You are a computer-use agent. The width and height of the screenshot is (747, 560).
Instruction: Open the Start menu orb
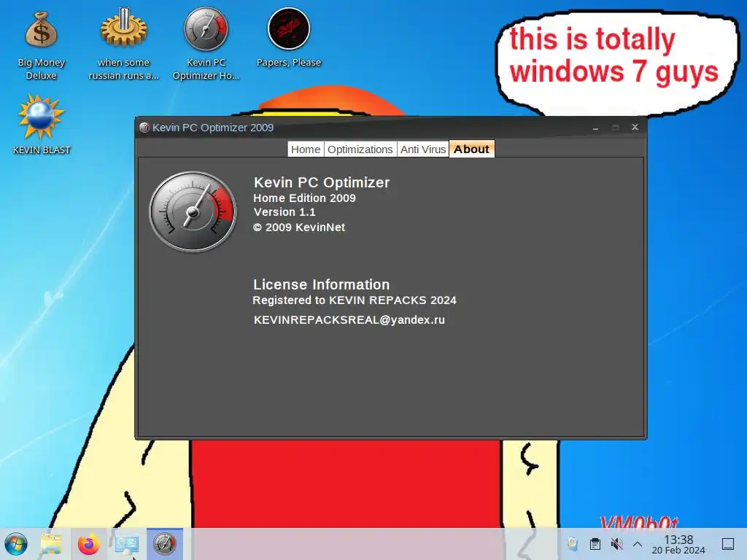[16, 544]
